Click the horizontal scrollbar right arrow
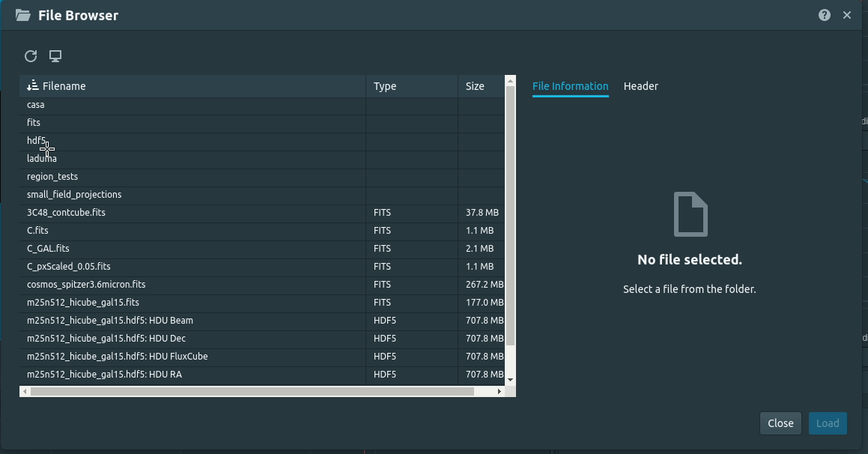 [x=500, y=390]
